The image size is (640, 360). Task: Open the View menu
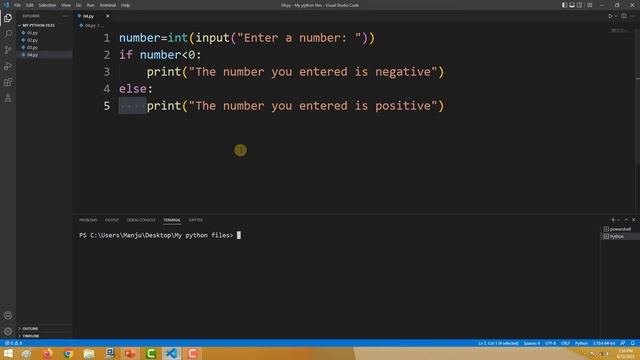point(66,5)
